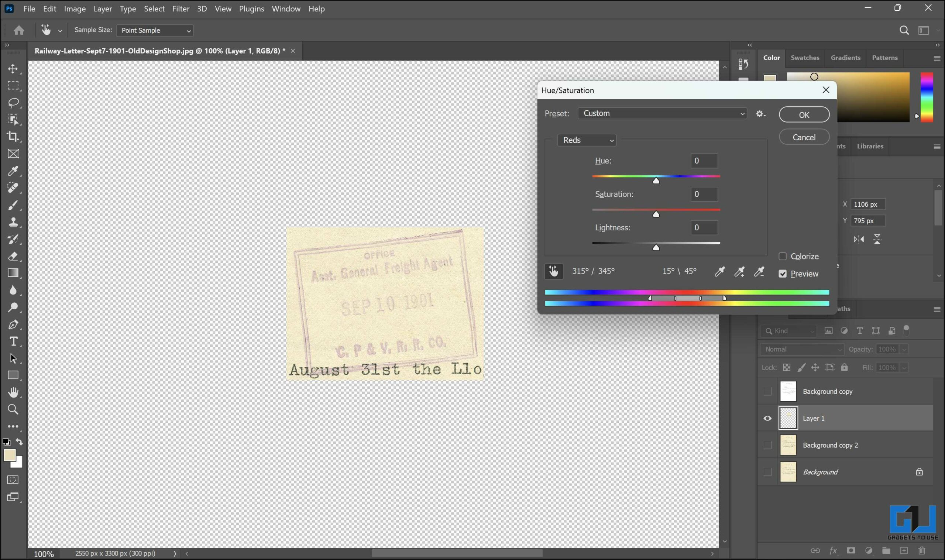Image resolution: width=945 pixels, height=560 pixels.
Task: Select the Spot Healing Brush tool
Action: tap(13, 188)
